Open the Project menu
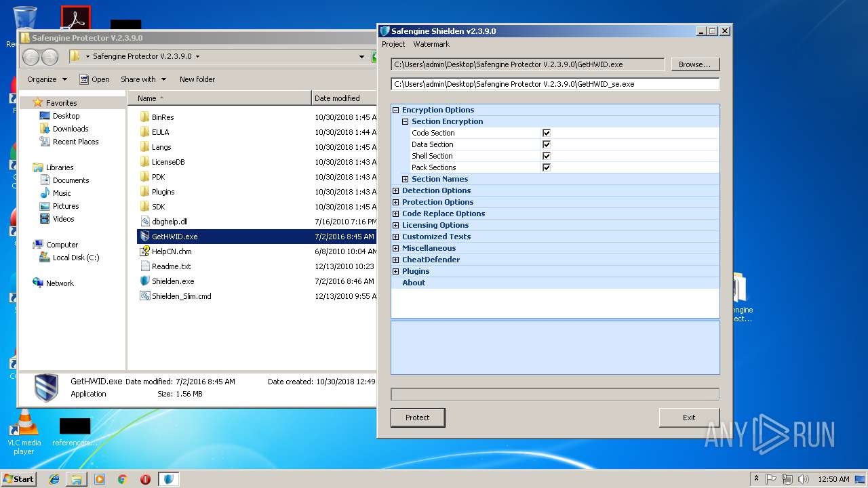 (393, 44)
